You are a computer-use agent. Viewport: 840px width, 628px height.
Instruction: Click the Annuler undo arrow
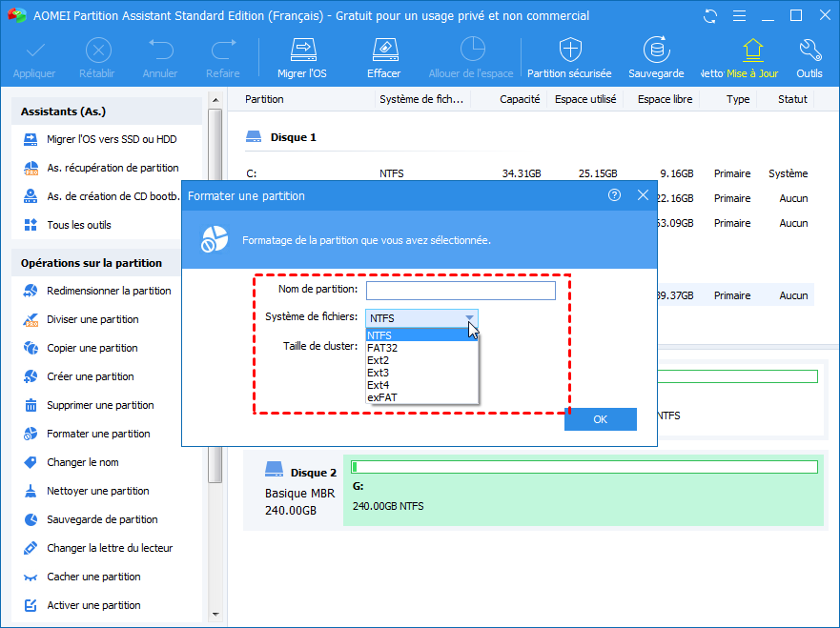pos(161,50)
